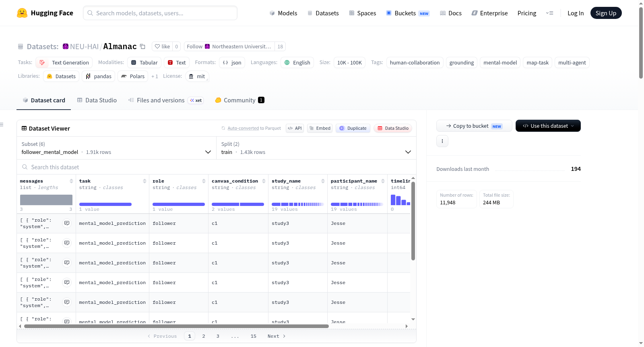644x347 pixels.
Task: Open the more options three-dot menu
Action: [x=442, y=141]
